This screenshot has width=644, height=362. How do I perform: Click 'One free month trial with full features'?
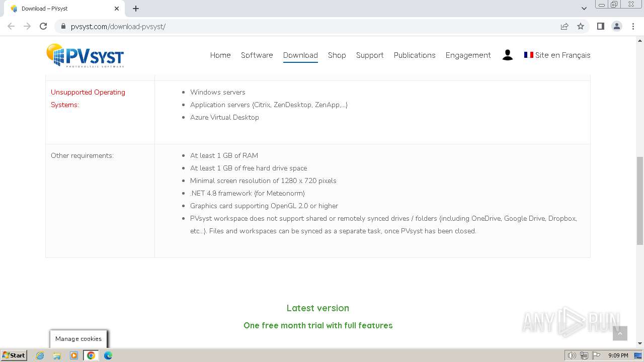[318, 326]
